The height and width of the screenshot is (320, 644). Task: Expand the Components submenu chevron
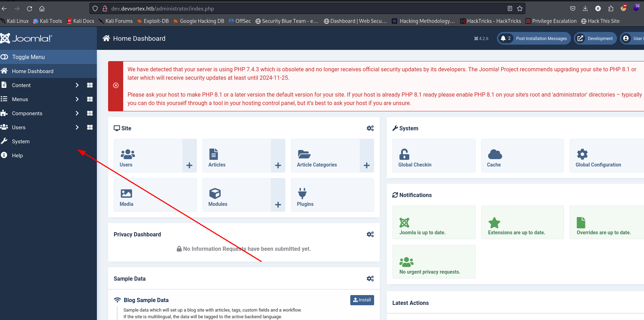click(77, 113)
